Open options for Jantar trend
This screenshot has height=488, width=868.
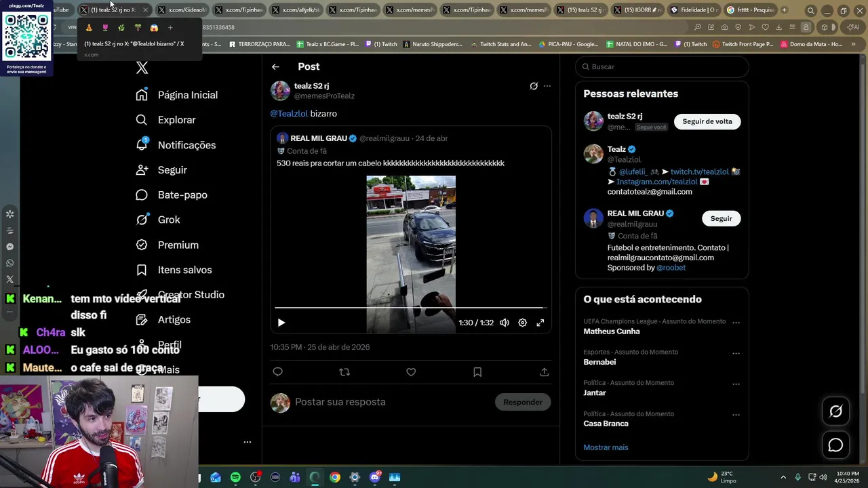(x=736, y=384)
